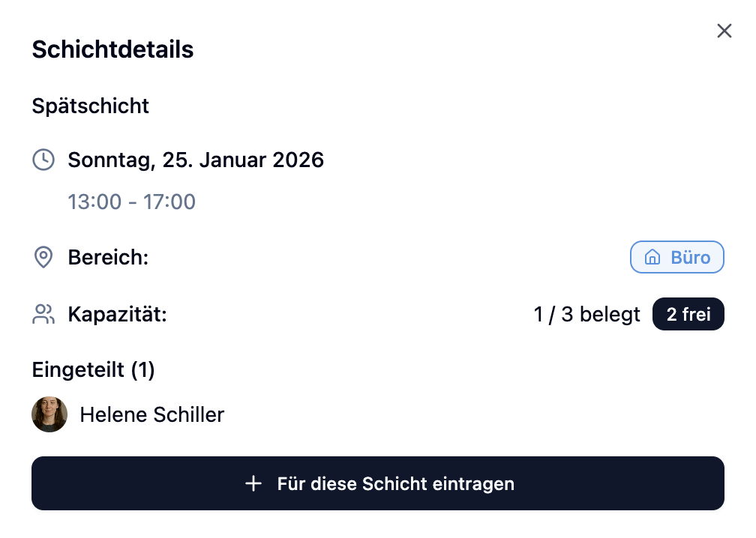Image resolution: width=756 pixels, height=538 pixels.
Task: Click the time range 13:00 - 17:00
Action: (x=131, y=202)
